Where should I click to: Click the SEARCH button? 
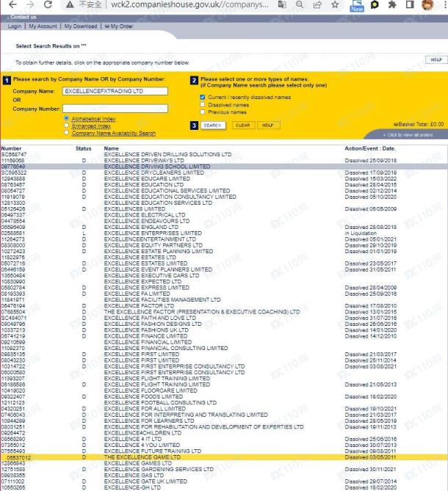pos(213,126)
